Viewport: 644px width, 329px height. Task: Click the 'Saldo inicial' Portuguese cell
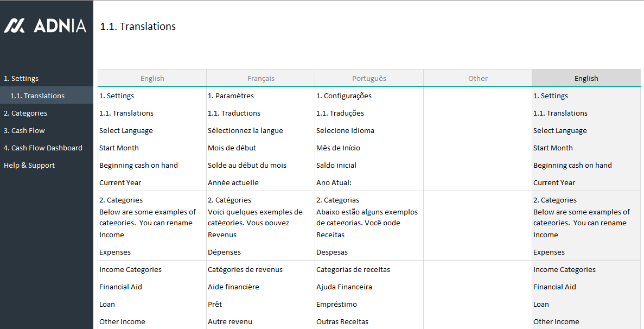coord(336,165)
